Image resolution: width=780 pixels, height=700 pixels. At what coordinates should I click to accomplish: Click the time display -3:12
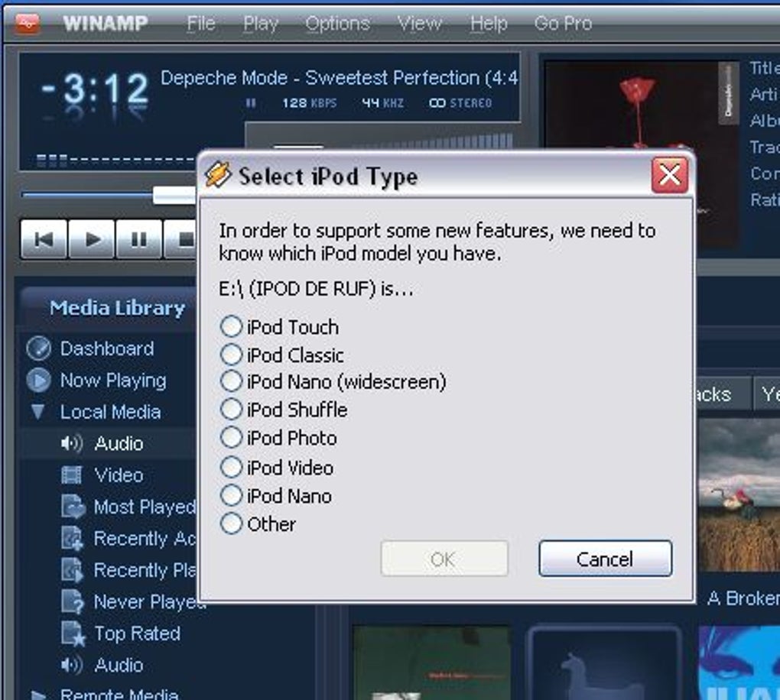click(x=95, y=89)
